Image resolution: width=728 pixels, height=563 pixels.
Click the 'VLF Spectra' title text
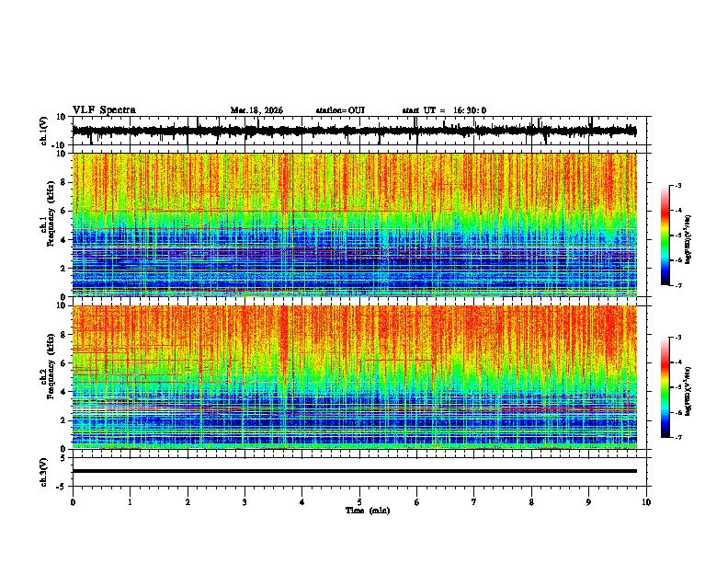(x=104, y=110)
